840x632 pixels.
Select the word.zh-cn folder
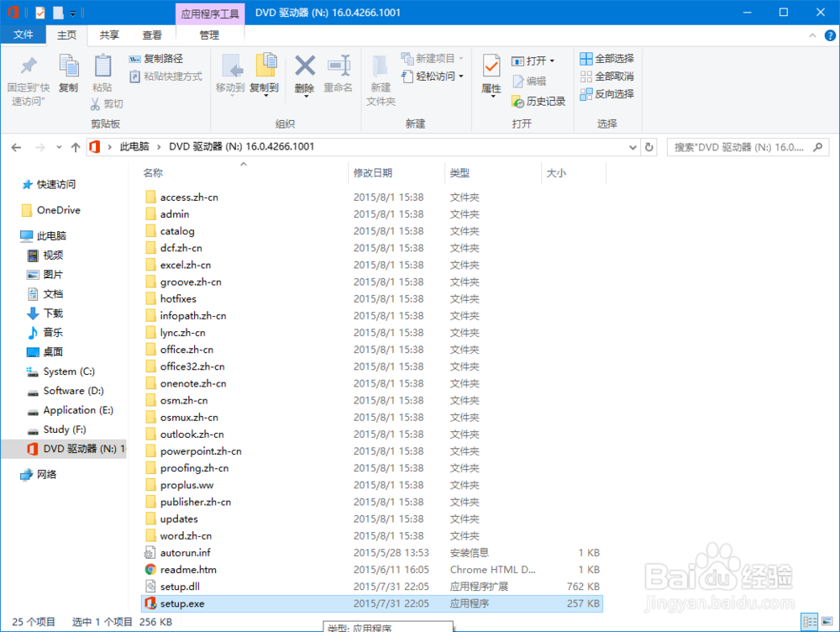tap(372, 536)
